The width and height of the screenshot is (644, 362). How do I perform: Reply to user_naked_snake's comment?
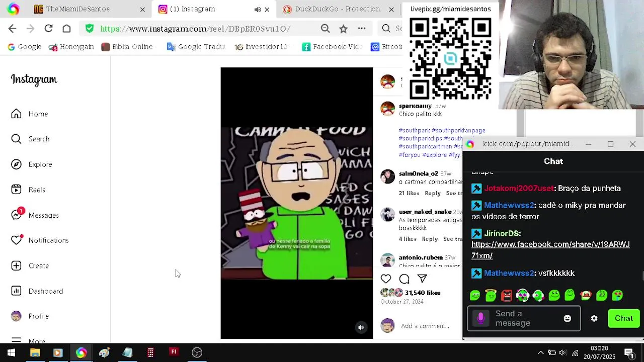point(430,239)
